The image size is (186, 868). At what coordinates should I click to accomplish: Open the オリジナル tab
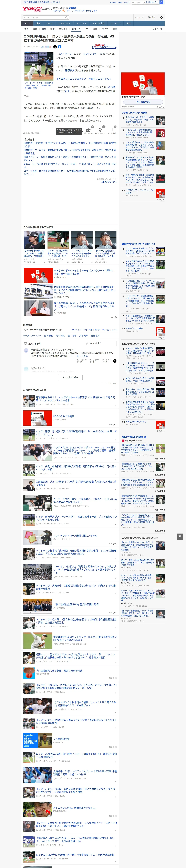tap(81, 24)
